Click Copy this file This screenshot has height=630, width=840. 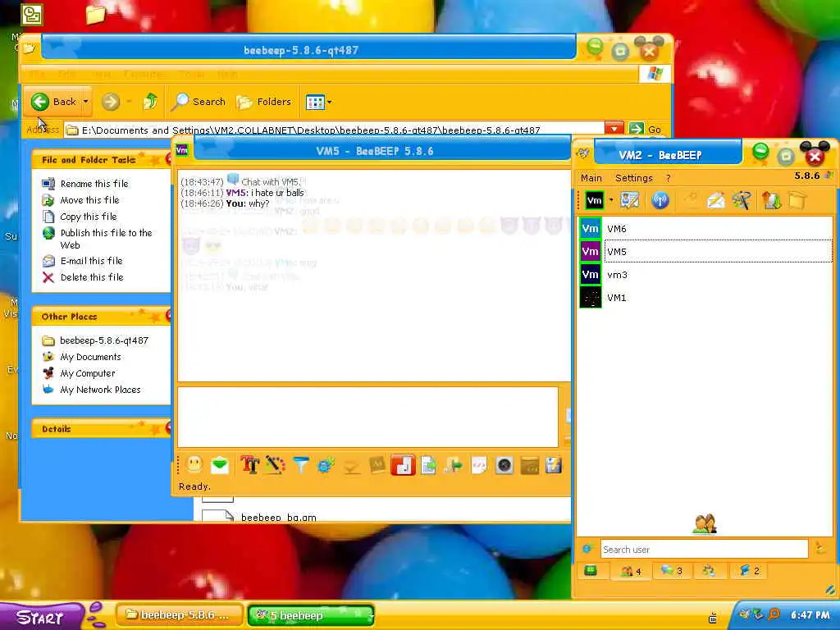tap(89, 217)
